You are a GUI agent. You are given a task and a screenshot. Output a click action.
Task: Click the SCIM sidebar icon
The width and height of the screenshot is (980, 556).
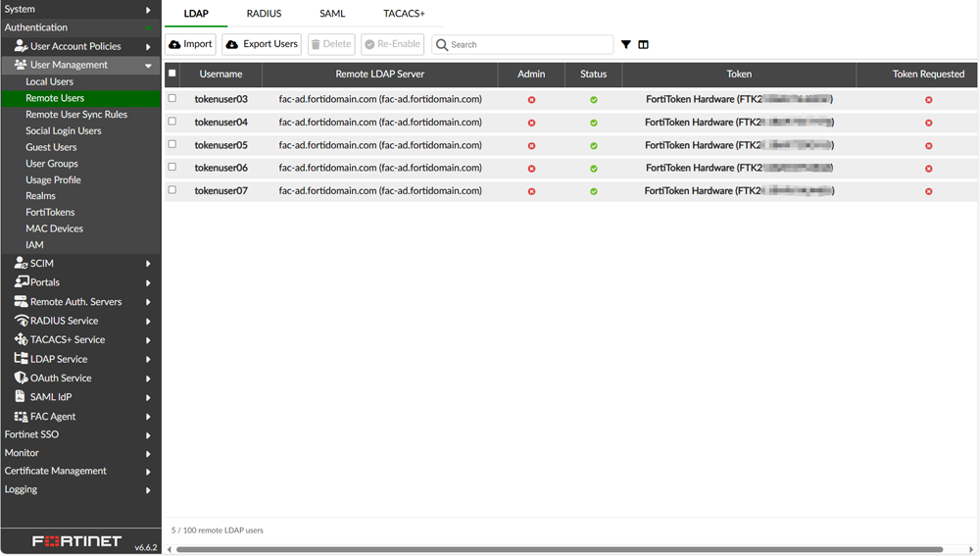coord(21,263)
